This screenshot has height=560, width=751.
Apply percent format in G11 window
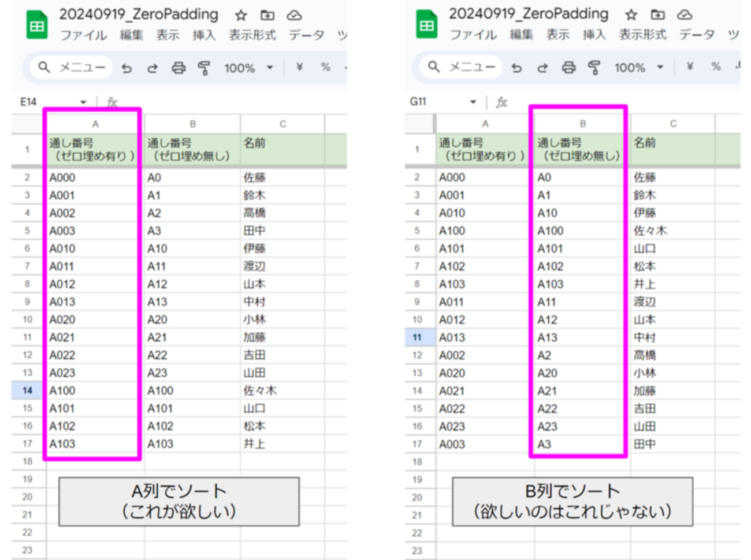tap(716, 66)
